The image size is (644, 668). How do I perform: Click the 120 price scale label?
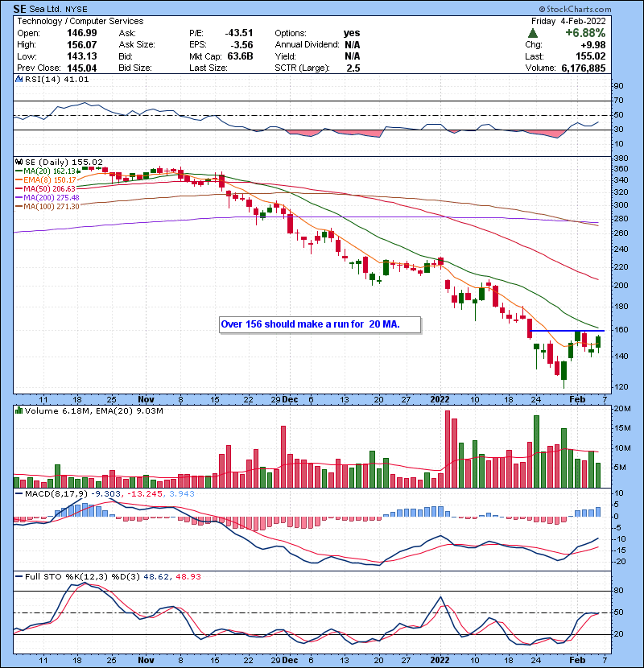(x=620, y=387)
